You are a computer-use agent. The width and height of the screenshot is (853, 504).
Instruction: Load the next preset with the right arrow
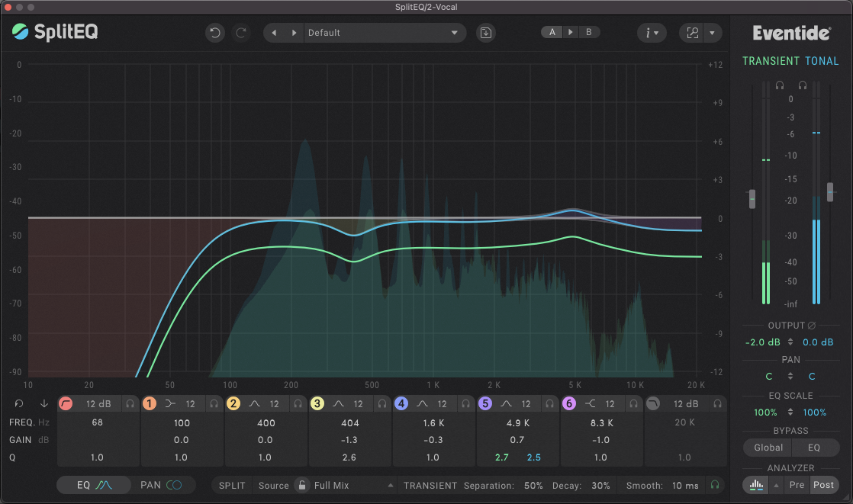tap(294, 33)
